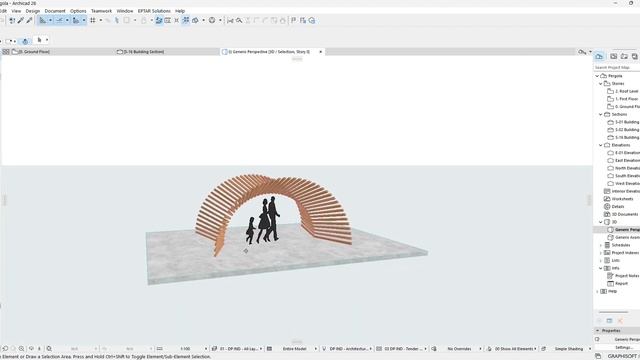640x360 pixels.
Task: Open the Document menu
Action: [55, 11]
